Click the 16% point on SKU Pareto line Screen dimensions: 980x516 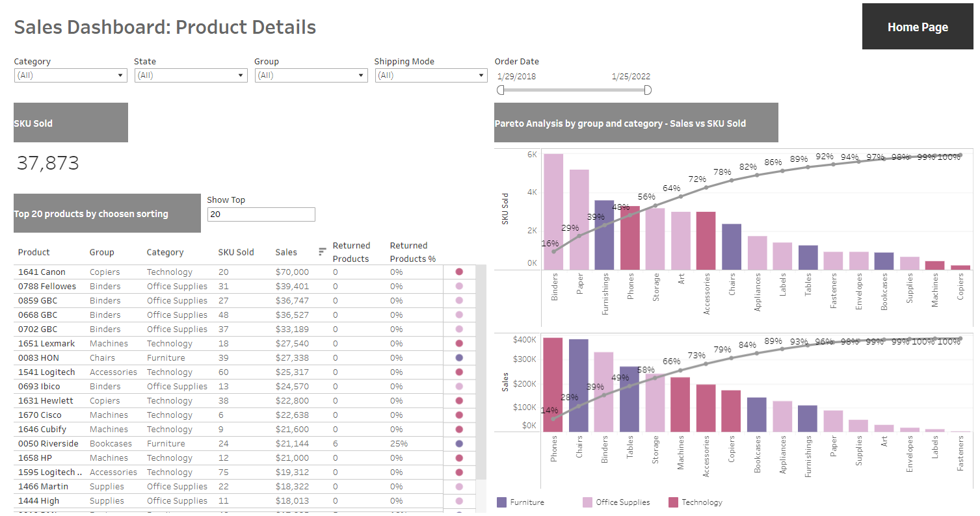554,252
